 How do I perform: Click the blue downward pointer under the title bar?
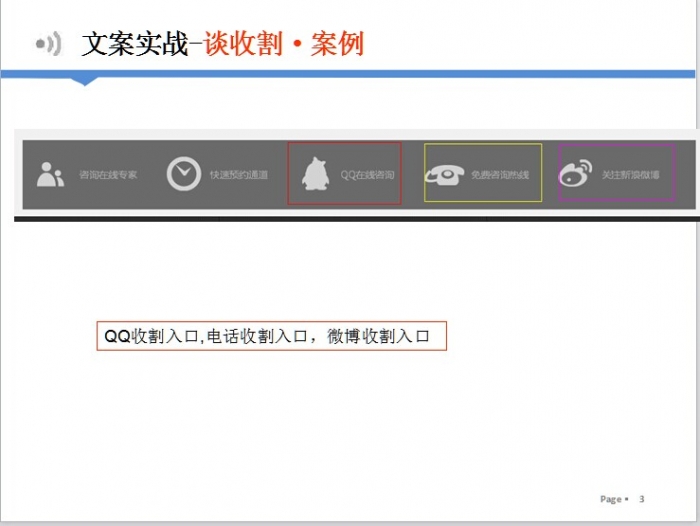click(x=86, y=80)
